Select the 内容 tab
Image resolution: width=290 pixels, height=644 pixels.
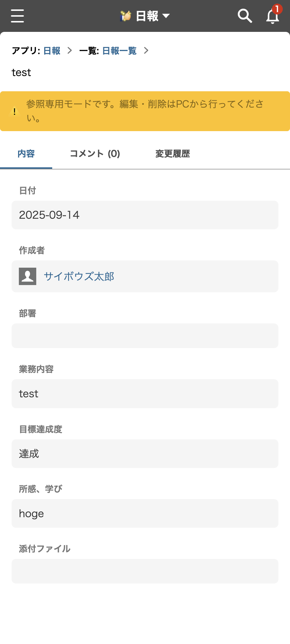point(26,154)
